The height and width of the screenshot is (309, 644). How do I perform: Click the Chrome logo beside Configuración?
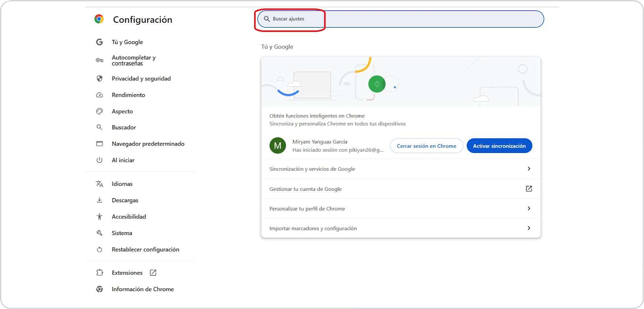pos(99,19)
